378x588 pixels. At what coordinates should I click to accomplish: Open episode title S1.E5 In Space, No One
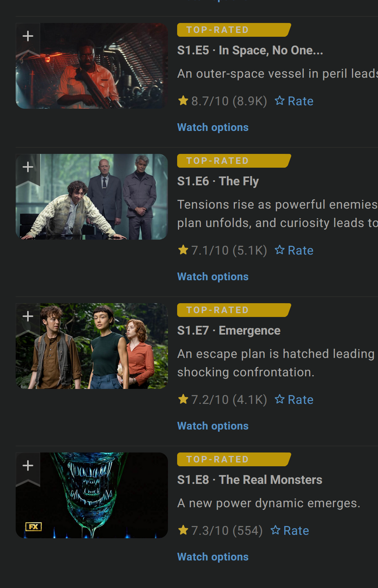coord(250,51)
